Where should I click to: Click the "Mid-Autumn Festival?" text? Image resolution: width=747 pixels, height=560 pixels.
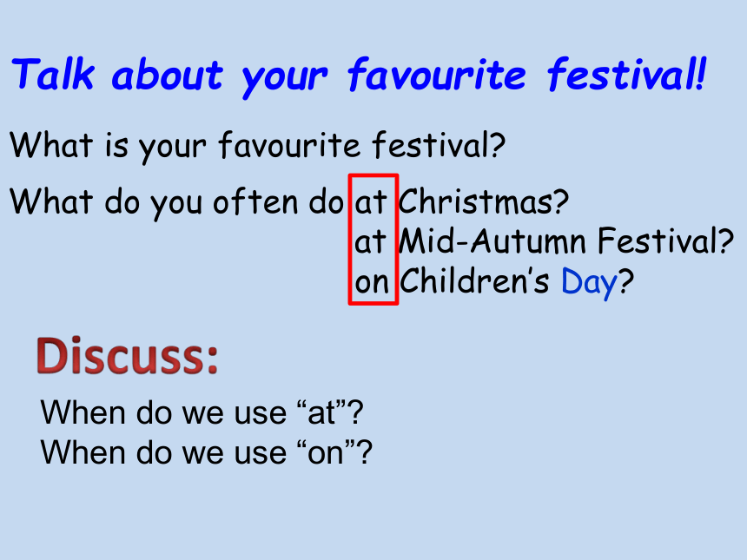point(566,241)
